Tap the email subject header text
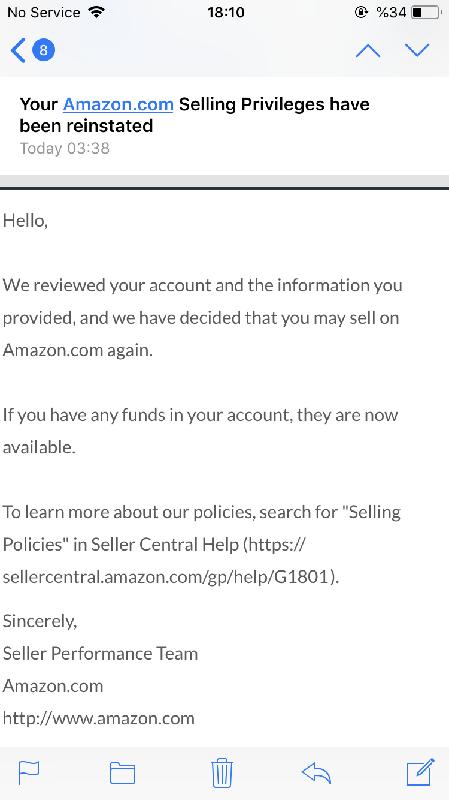This screenshot has width=449, height=800. point(194,115)
